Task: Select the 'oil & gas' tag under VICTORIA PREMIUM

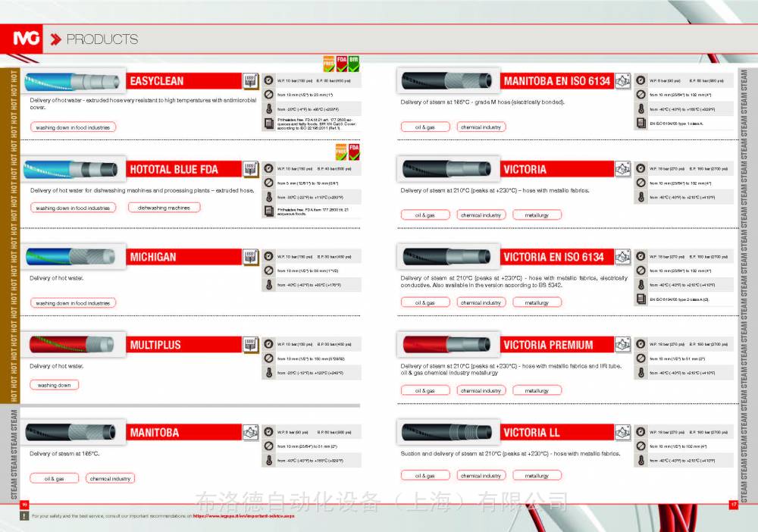Action: 424,391
